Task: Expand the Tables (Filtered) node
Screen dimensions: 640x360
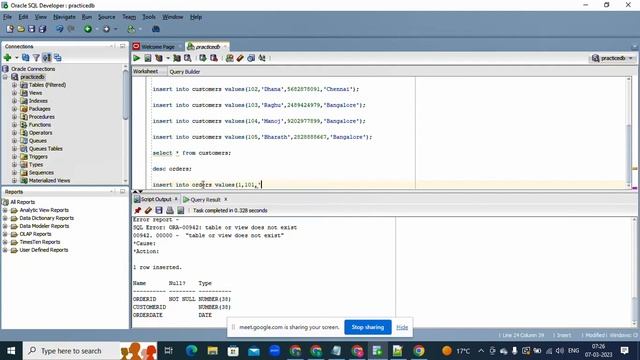Action: 15,85
